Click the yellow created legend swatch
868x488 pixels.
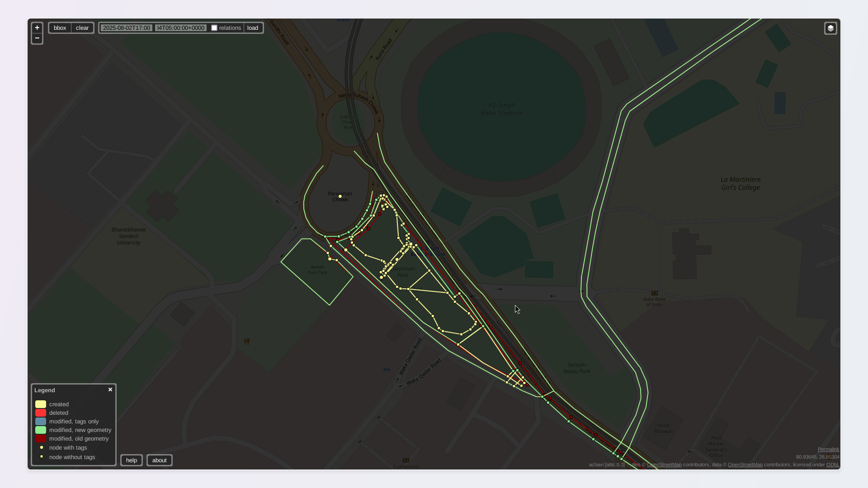(41, 404)
